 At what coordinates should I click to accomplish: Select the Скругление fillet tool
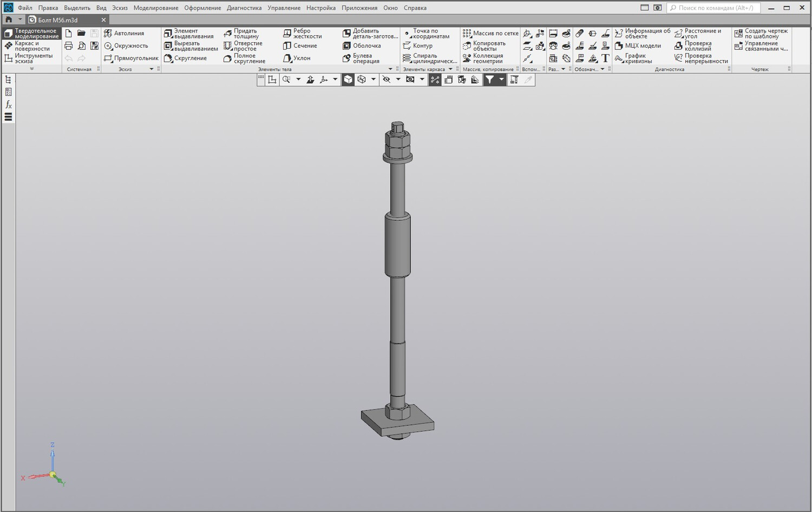[185, 58]
